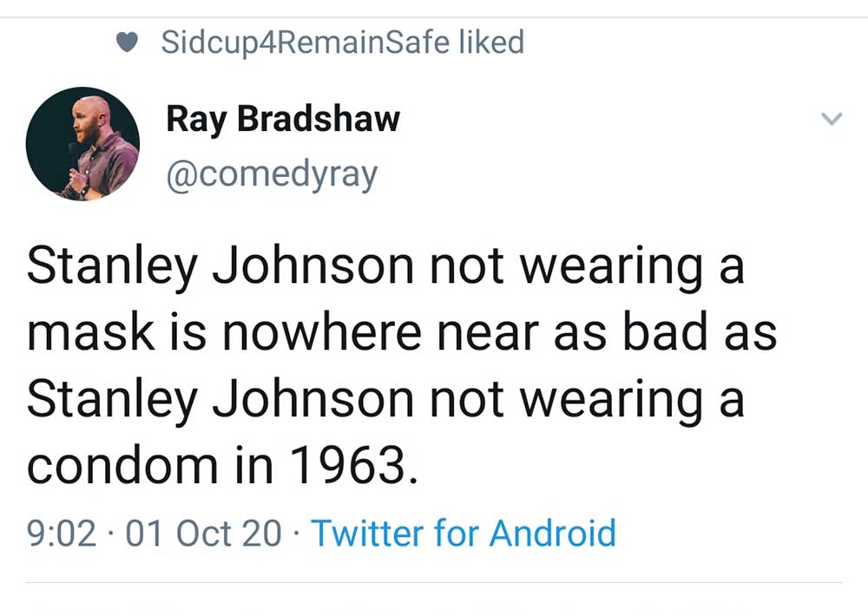Click 'Stanley Johnson' in the first tweet line

(x=220, y=267)
